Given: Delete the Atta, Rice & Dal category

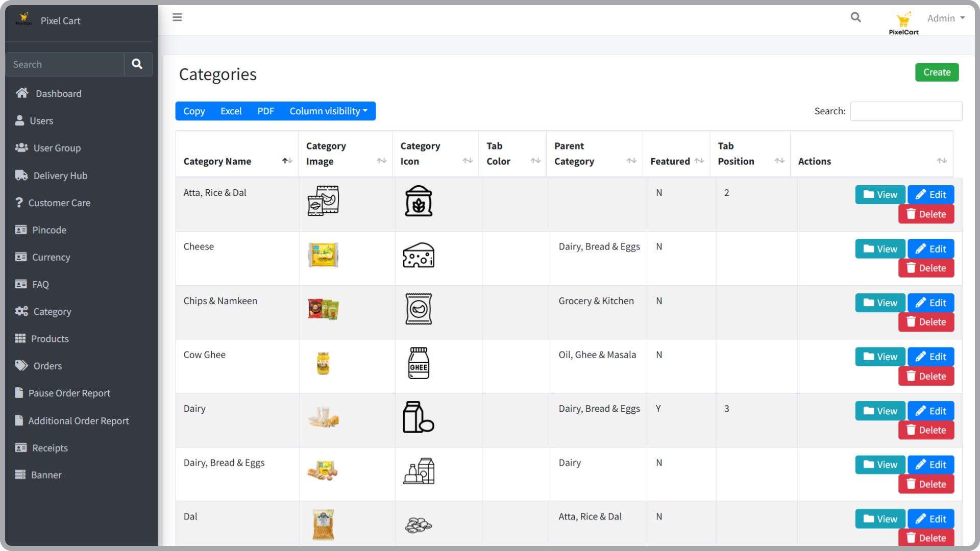Looking at the screenshot, I should coord(926,214).
